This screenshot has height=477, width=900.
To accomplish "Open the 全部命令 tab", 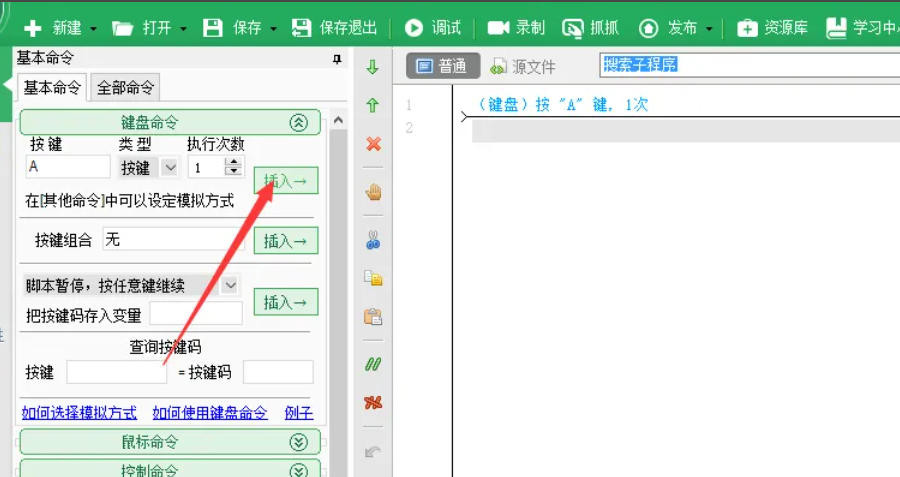I will (125, 87).
